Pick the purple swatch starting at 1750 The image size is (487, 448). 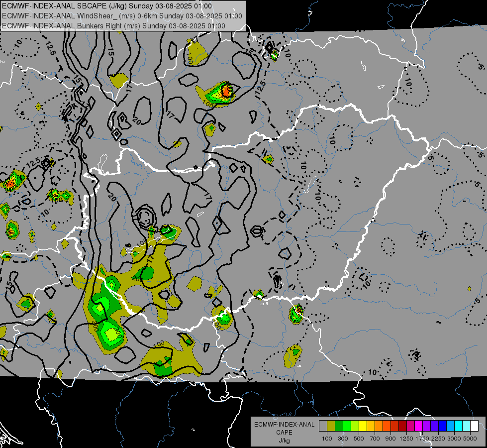pyautogui.click(x=427, y=426)
